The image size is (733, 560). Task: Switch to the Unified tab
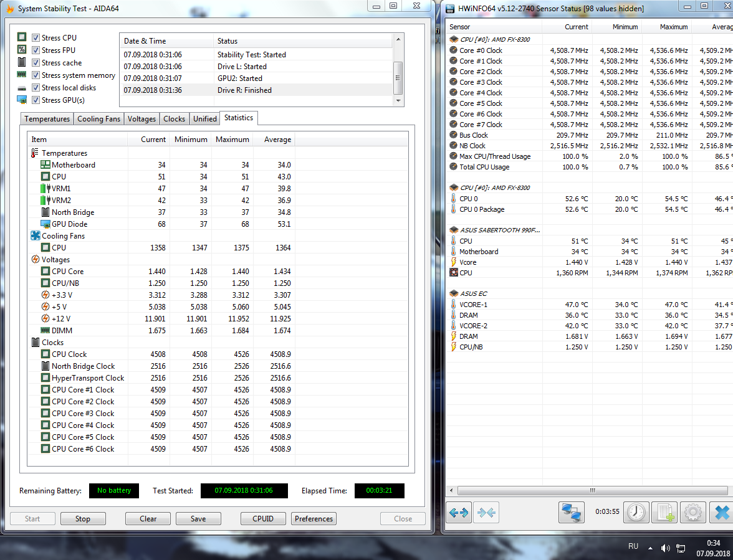click(204, 118)
